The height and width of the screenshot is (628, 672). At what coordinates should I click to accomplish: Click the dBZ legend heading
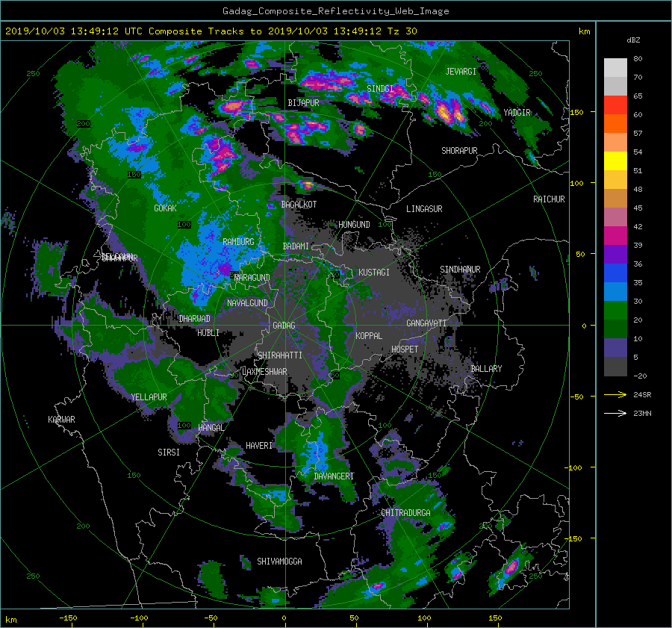pos(633,40)
